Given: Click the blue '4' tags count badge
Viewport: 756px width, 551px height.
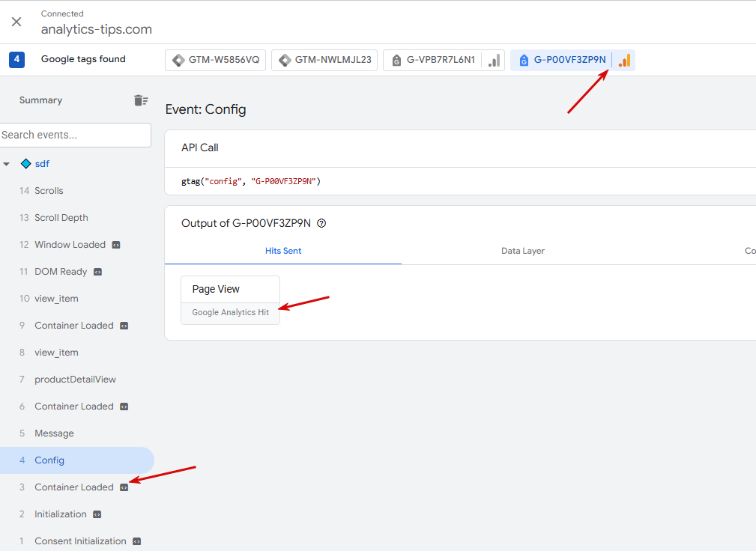Looking at the screenshot, I should pos(17,59).
